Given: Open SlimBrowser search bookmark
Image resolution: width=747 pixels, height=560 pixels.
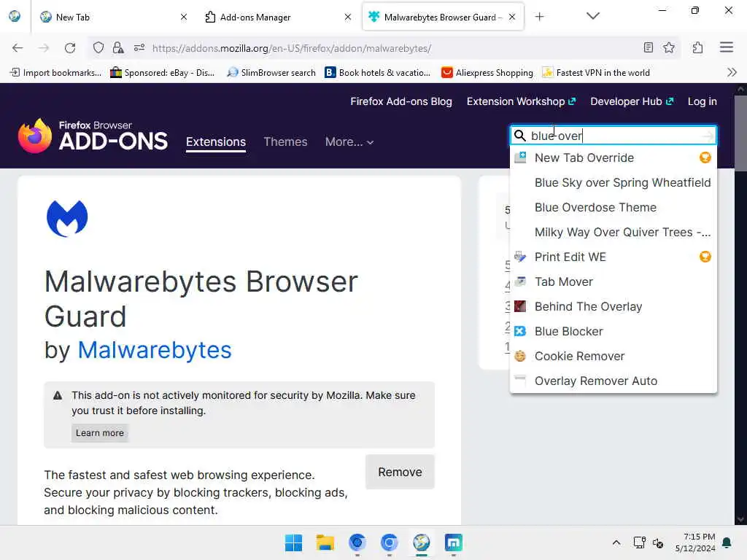Looking at the screenshot, I should point(271,72).
